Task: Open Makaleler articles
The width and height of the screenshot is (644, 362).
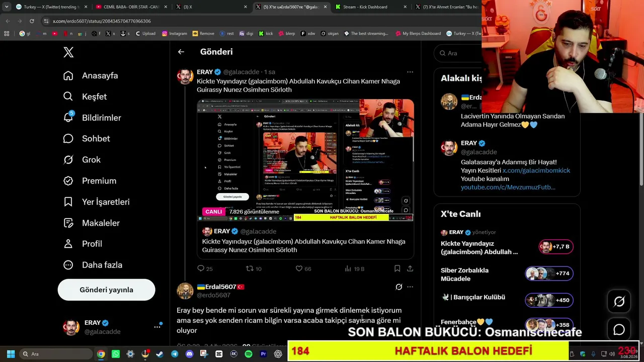Action: pyautogui.click(x=92, y=223)
